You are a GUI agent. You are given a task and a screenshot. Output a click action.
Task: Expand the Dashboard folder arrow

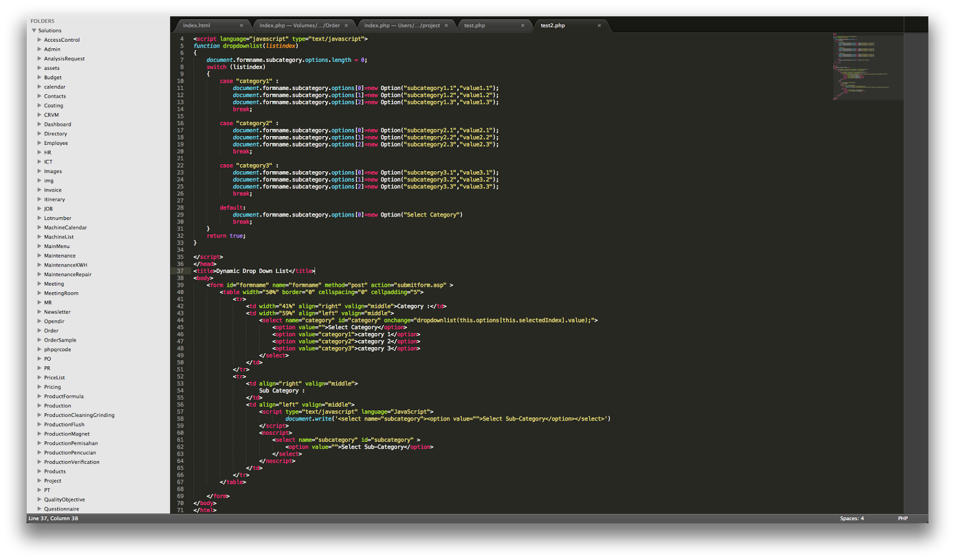pos(39,125)
